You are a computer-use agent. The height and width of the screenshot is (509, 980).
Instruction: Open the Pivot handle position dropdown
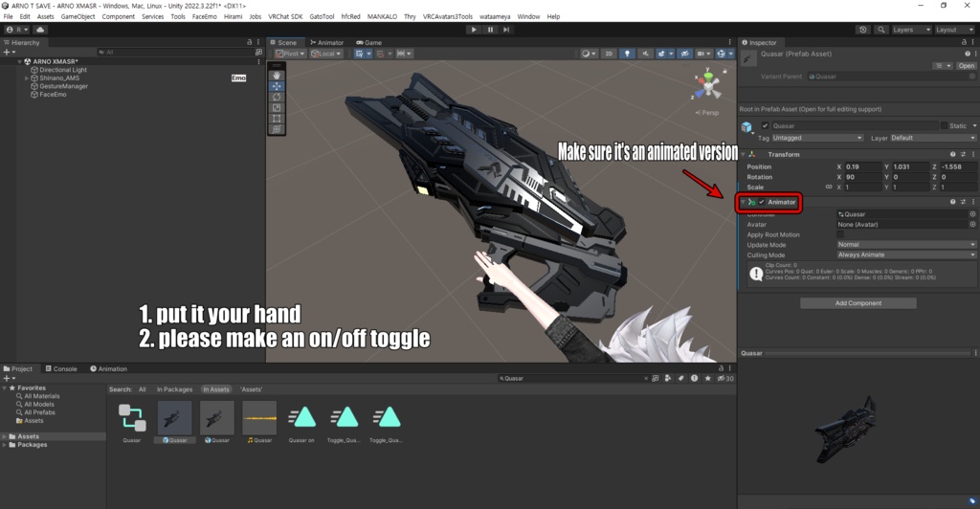pos(290,54)
